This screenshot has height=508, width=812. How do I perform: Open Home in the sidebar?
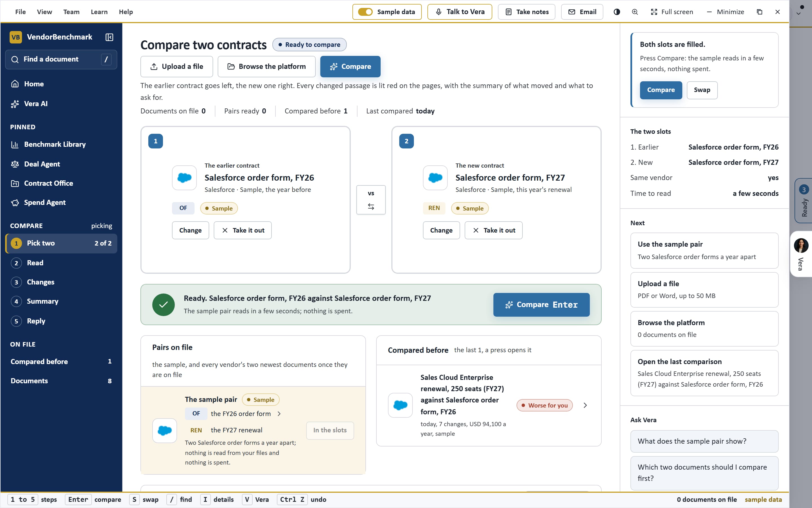(61, 84)
